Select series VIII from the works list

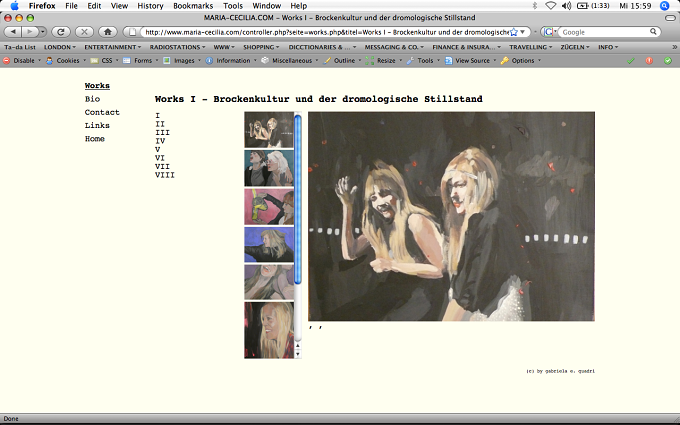[165, 175]
